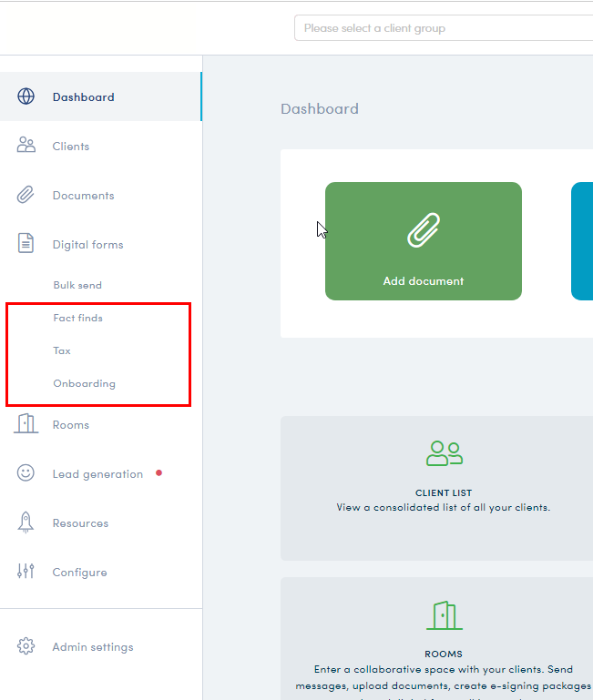Click the CLIENT LIST card title
This screenshot has width=593, height=700.
(x=444, y=492)
